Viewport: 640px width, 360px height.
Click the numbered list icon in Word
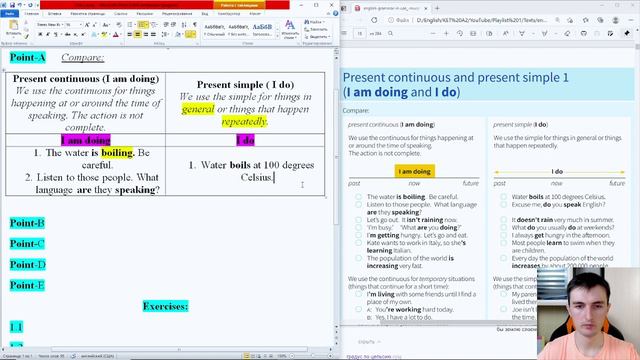(x=142, y=25)
